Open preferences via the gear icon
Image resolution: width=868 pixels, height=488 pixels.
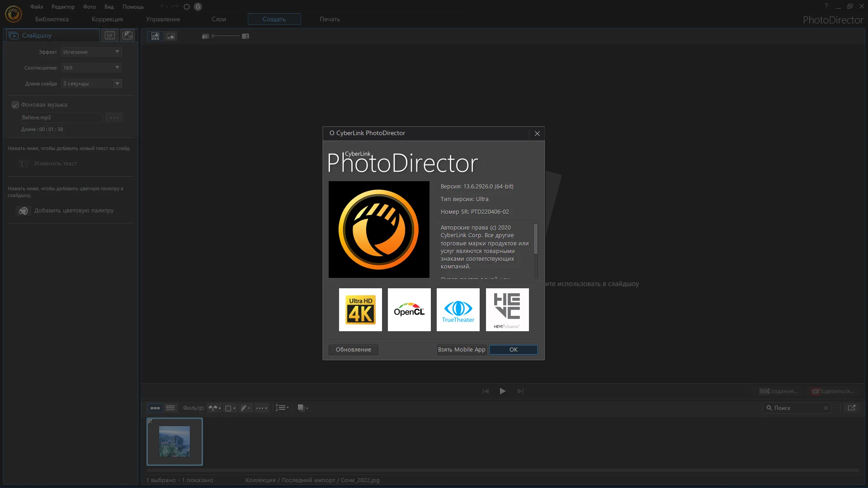point(187,7)
